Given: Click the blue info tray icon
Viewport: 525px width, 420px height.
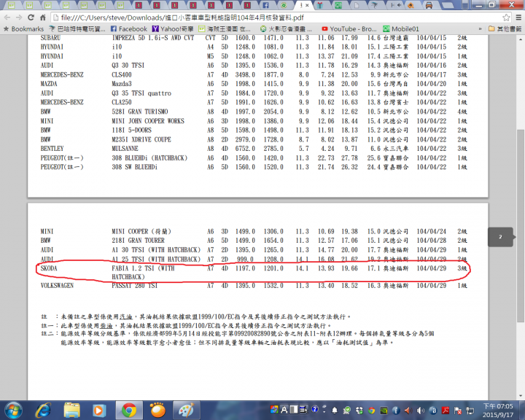Looking at the screenshot, I should (395, 411).
